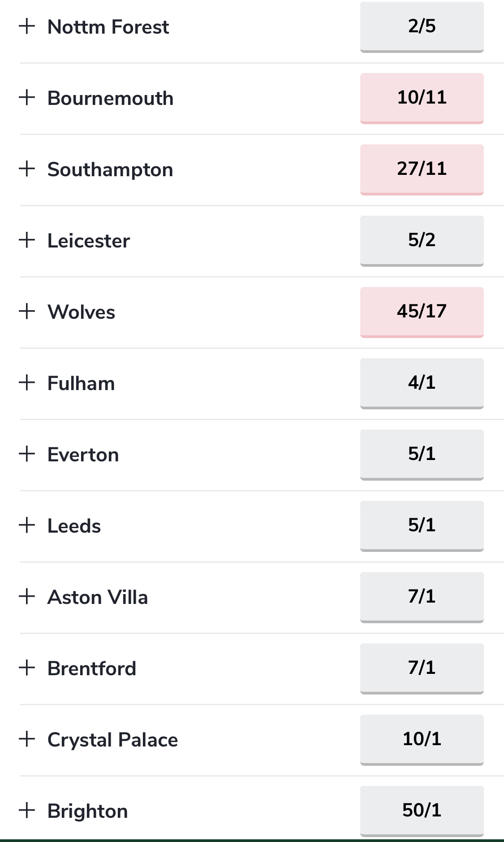Tap the 45/17 odds for Wolves
Viewport: 504px width, 842px height.
click(422, 312)
